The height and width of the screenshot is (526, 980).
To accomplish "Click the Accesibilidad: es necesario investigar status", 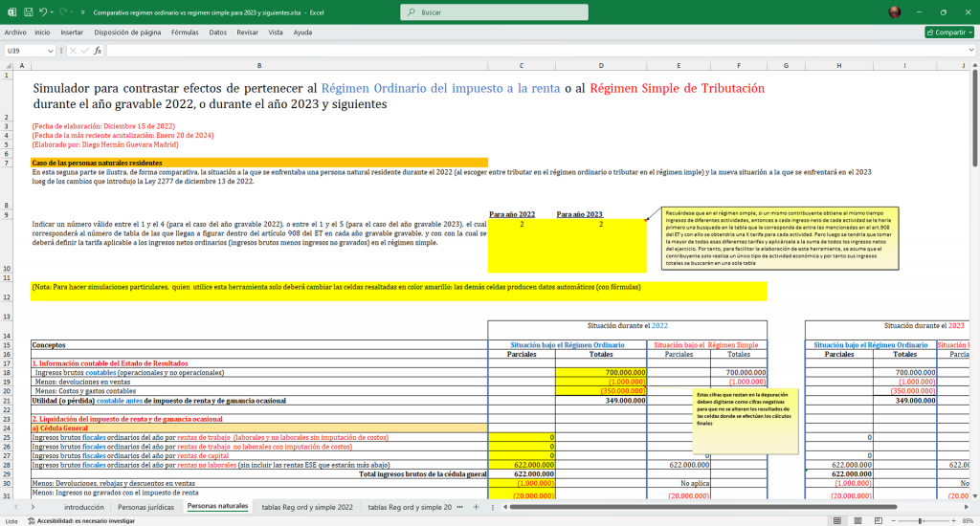I will pos(81,520).
